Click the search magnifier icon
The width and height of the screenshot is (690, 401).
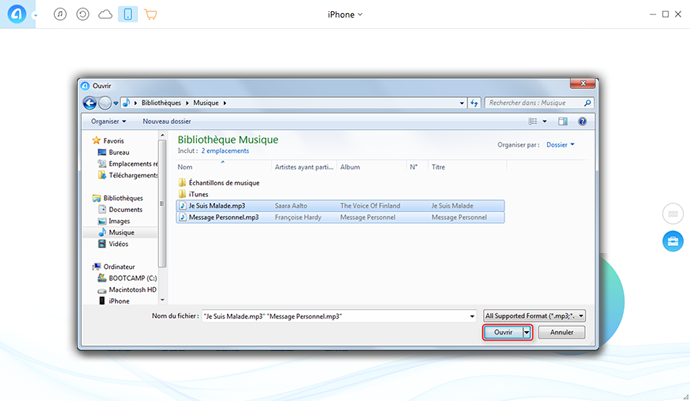587,103
